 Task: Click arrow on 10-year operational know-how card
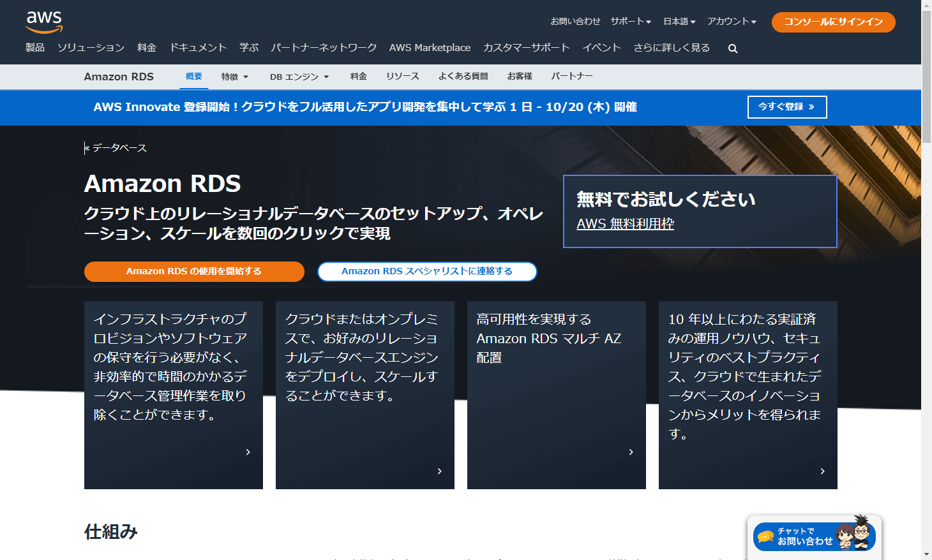(823, 471)
